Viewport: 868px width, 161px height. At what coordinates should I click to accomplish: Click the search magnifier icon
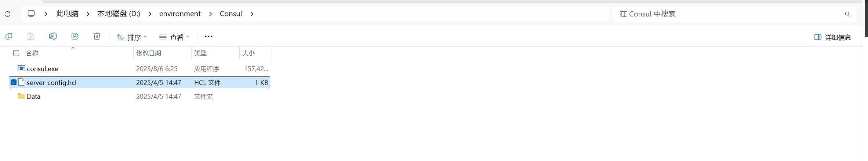click(847, 14)
